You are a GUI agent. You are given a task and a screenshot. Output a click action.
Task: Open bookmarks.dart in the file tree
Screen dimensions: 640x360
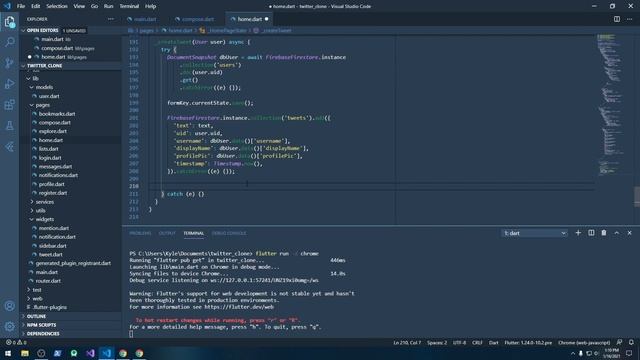click(57, 114)
